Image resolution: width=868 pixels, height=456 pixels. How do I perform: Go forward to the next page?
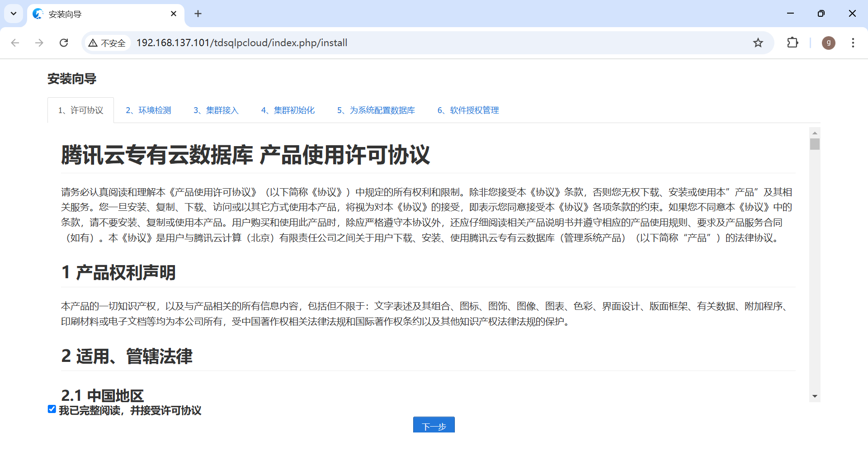39,43
